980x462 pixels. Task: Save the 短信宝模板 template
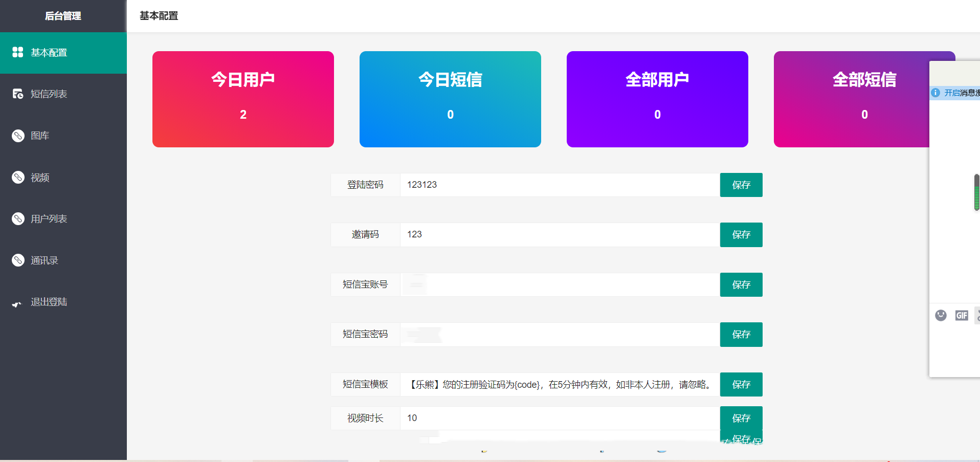741,384
